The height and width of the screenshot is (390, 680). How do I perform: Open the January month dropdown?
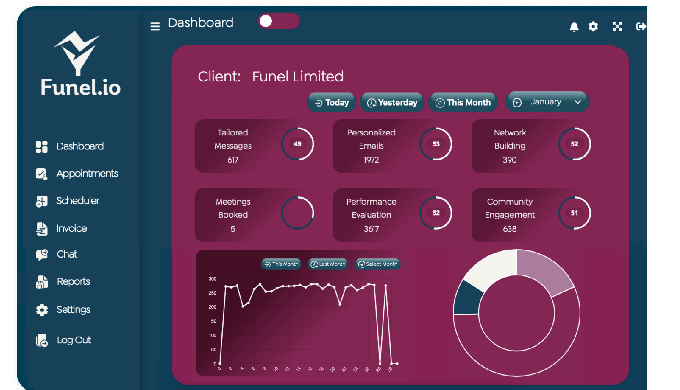(x=547, y=102)
